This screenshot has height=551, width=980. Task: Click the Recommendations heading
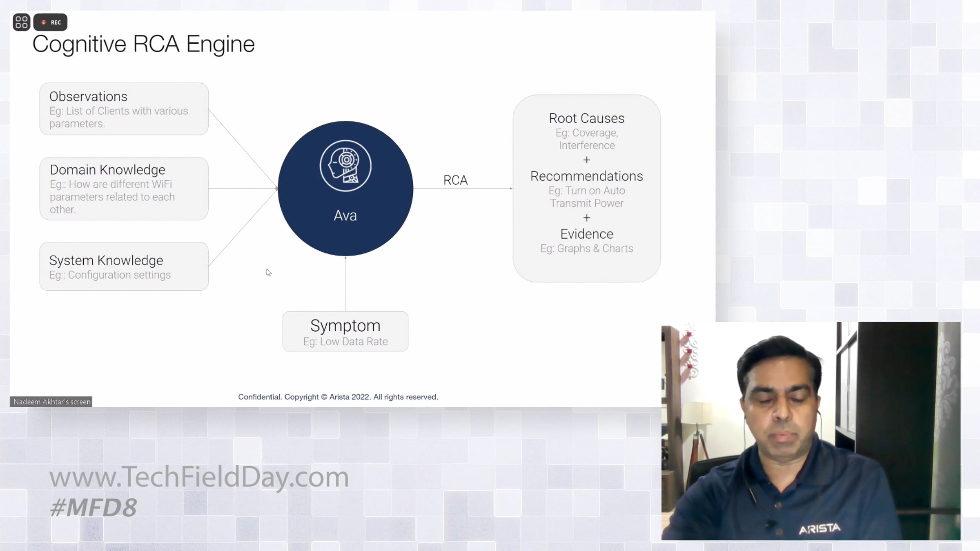click(x=586, y=176)
